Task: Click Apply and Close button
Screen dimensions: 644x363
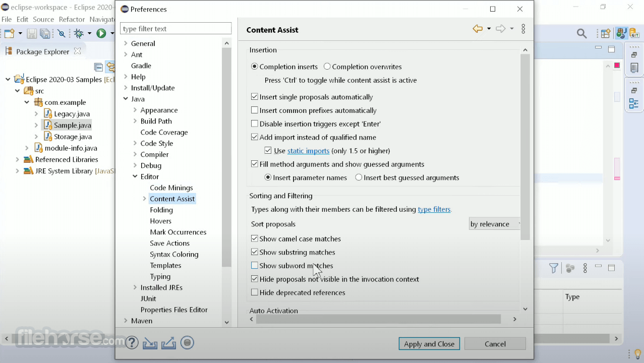Action: pyautogui.click(x=429, y=344)
